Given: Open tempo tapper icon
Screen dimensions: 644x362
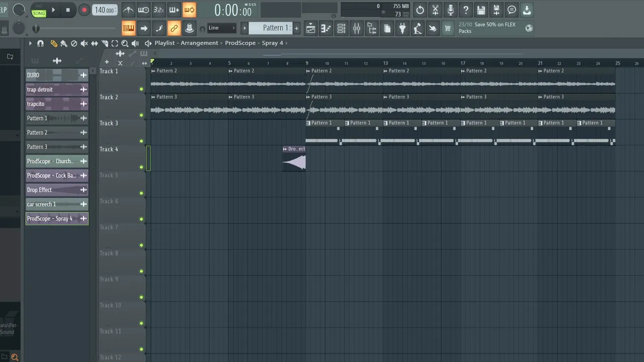Looking at the screenshot, I should coord(418,28).
